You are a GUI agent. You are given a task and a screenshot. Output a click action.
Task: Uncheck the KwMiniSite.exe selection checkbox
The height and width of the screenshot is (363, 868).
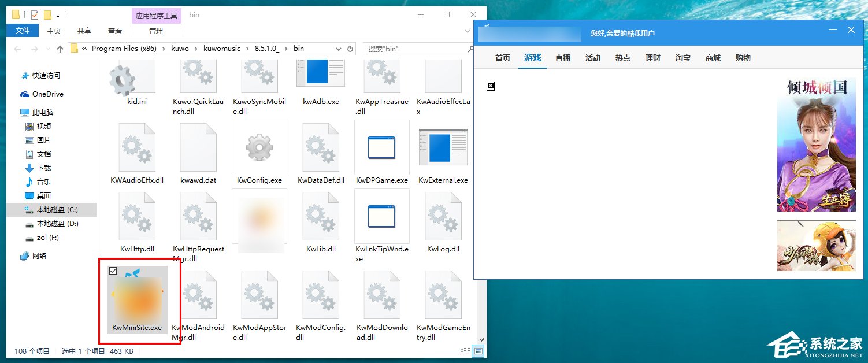(113, 272)
